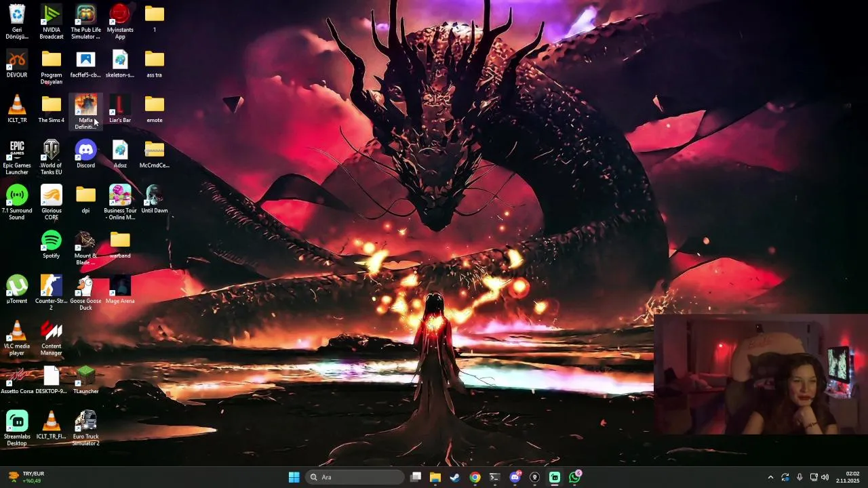The height and width of the screenshot is (488, 868).
Task: Launch µTorrent from desktop
Action: [17, 289]
